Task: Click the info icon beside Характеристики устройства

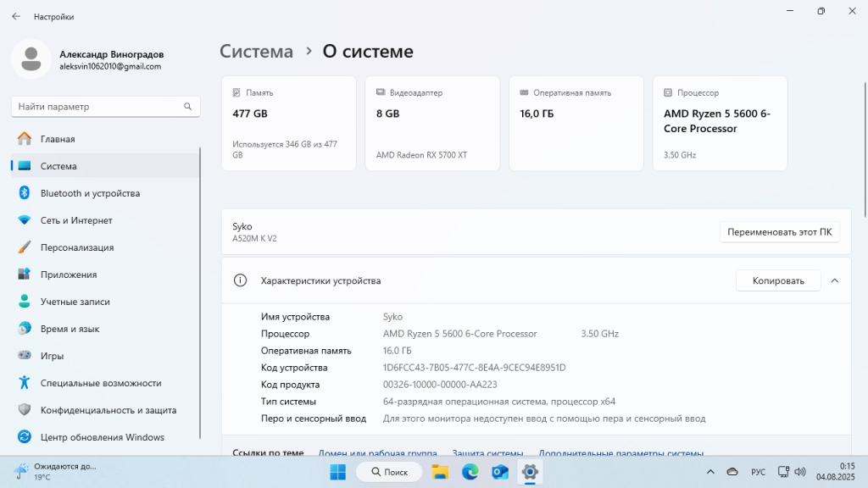Action: tap(240, 280)
